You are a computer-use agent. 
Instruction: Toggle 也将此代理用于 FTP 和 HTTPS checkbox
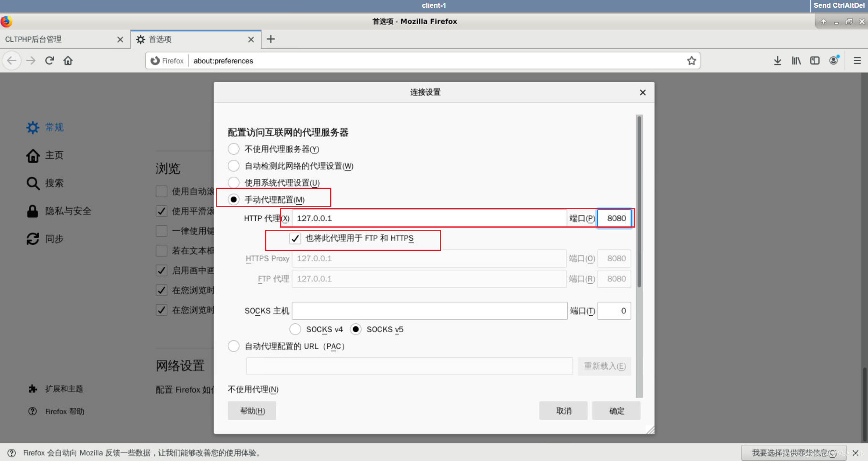pyautogui.click(x=295, y=238)
